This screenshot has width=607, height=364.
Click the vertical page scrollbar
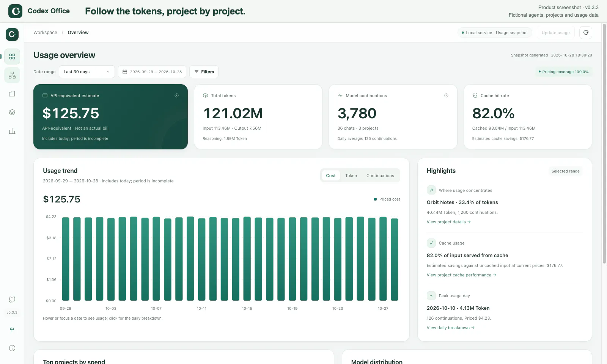604,144
